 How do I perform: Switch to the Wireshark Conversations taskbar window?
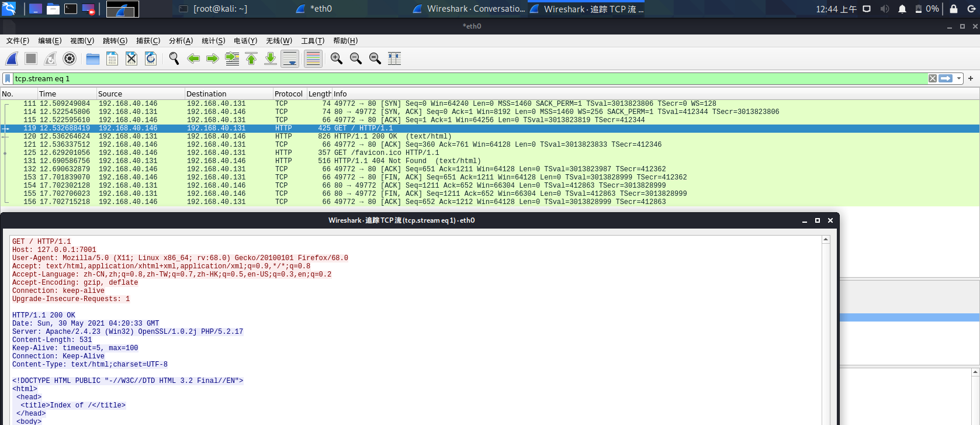click(x=469, y=9)
